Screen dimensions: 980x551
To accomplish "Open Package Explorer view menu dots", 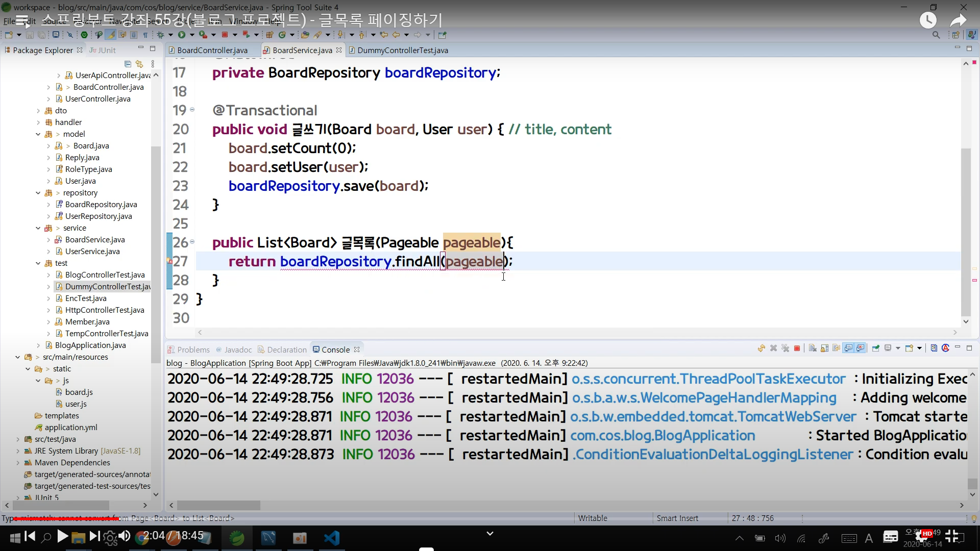I will tap(153, 64).
